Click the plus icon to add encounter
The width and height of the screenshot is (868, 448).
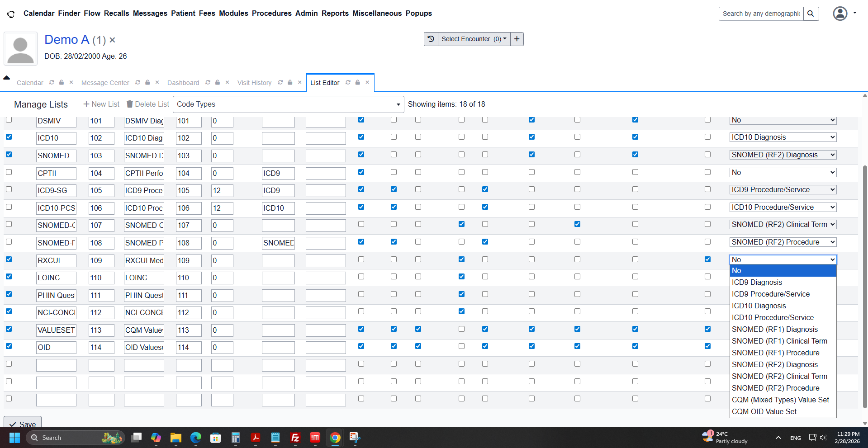pyautogui.click(x=517, y=39)
